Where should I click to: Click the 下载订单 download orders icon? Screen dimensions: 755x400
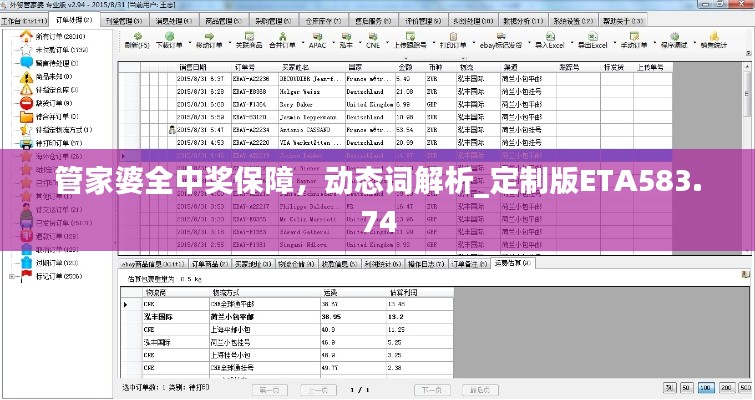point(167,40)
